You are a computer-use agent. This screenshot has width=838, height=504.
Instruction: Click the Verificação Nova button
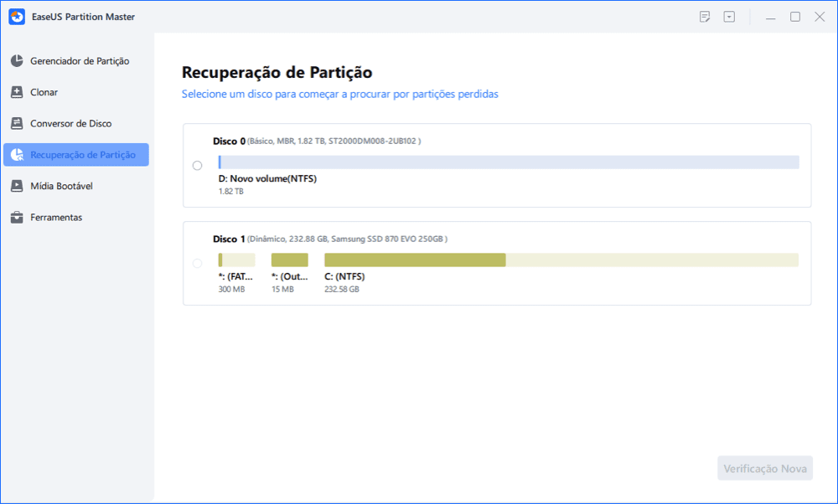(765, 468)
